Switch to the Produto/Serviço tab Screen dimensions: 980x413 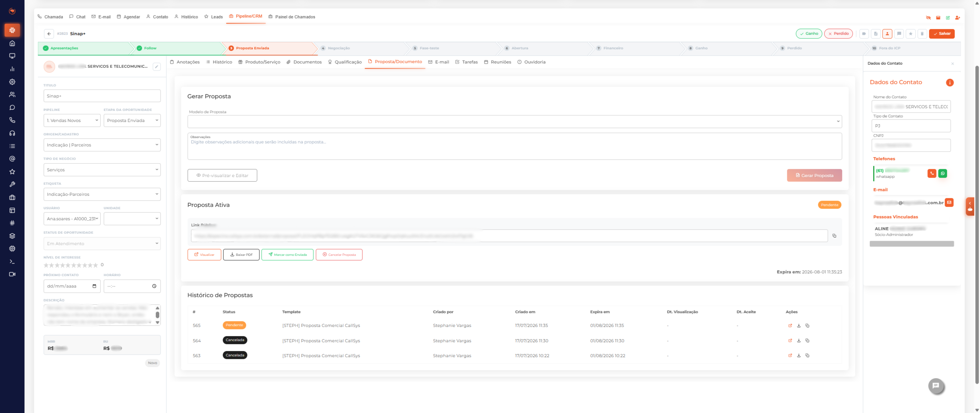[x=259, y=62]
